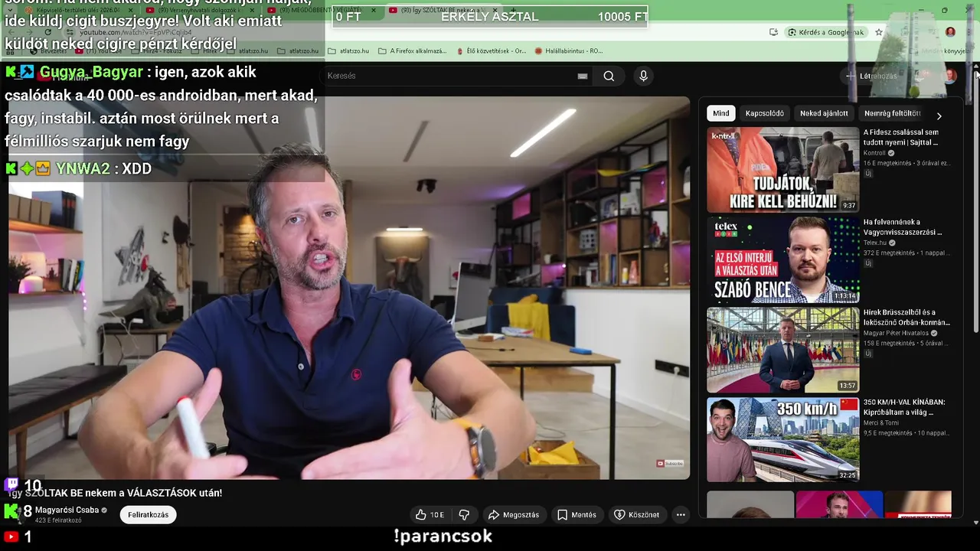980x551 pixels.
Task: Click the 32:25 duration badge
Action: tap(847, 475)
